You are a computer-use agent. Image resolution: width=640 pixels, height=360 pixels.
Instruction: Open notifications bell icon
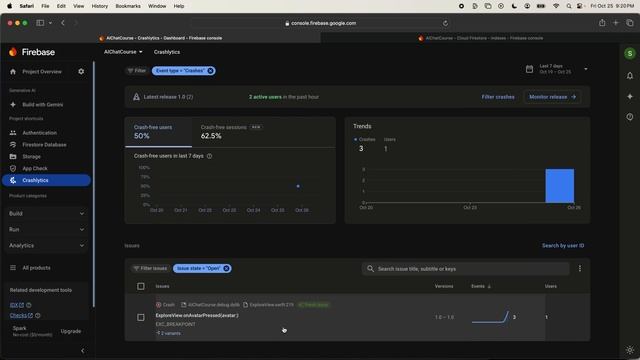(x=630, y=76)
